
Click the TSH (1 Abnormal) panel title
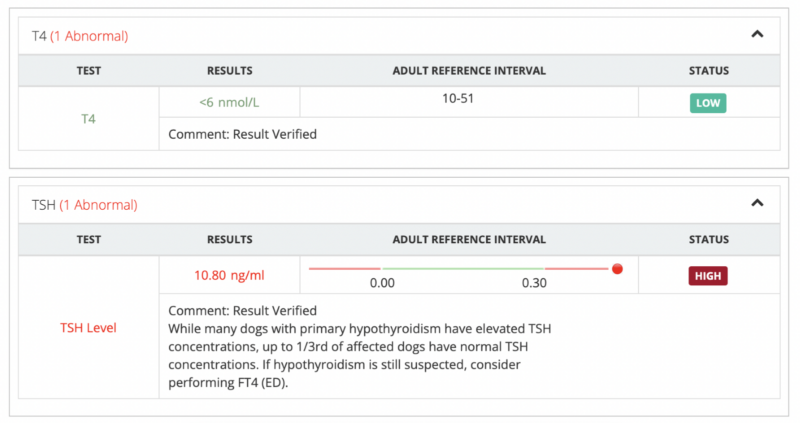(x=85, y=205)
